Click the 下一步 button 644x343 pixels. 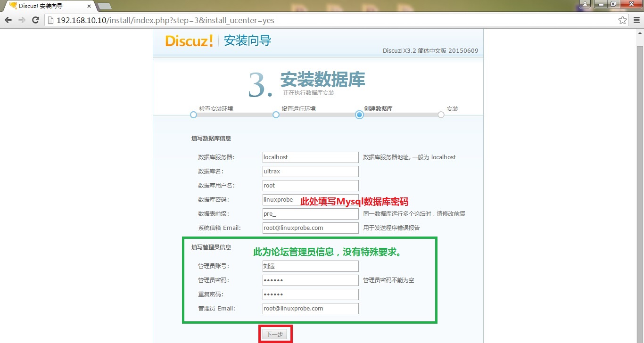point(274,334)
